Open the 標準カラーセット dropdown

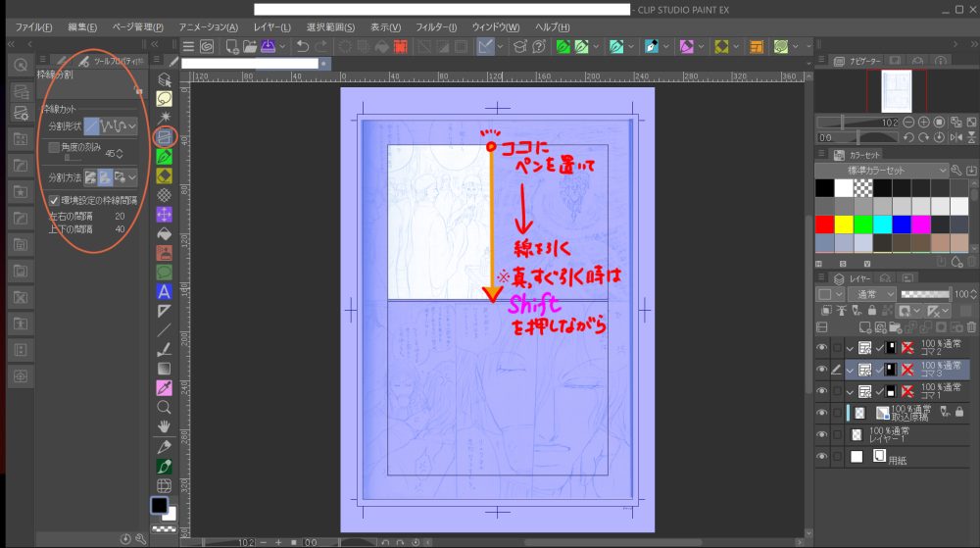(882, 170)
